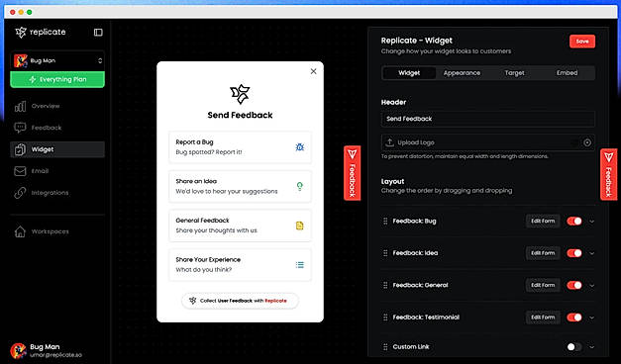Edit Form for Feedback: Idea
This screenshot has width=621, height=364.
coord(543,253)
